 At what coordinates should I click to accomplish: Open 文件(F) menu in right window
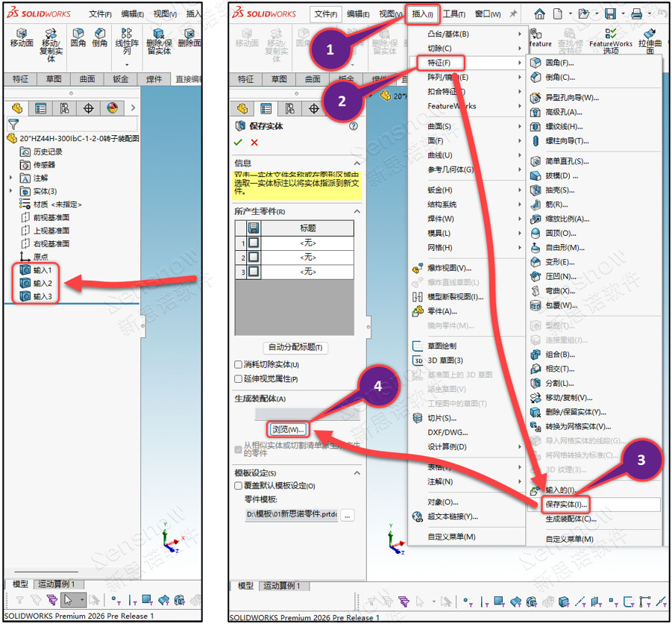point(326,14)
